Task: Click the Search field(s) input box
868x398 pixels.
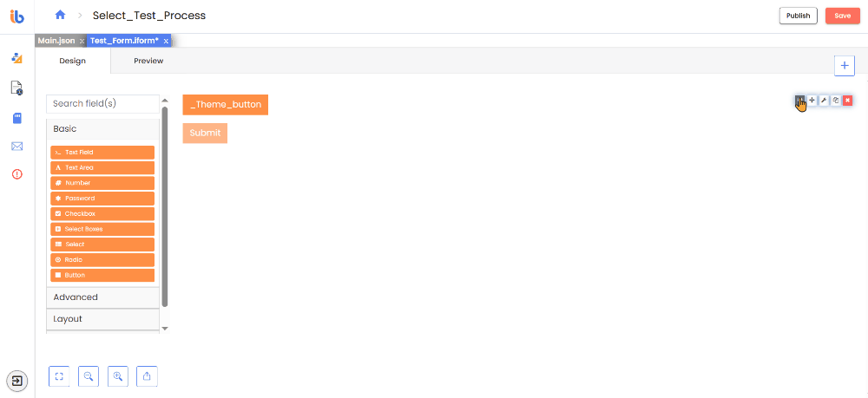Action: tap(103, 104)
